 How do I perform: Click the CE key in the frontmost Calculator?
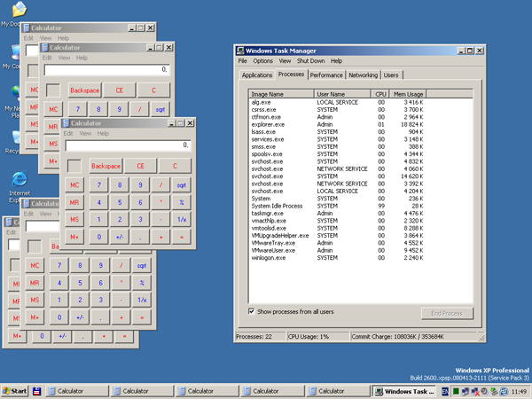140,166
